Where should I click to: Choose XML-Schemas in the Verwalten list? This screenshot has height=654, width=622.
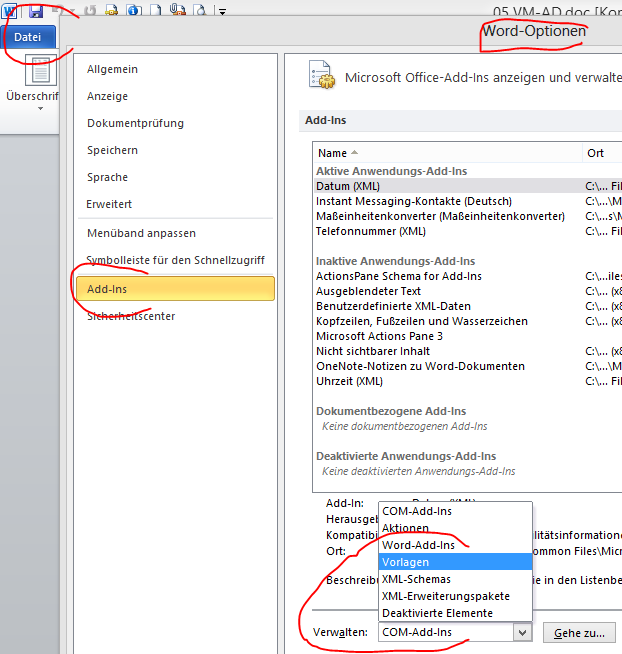point(455,579)
